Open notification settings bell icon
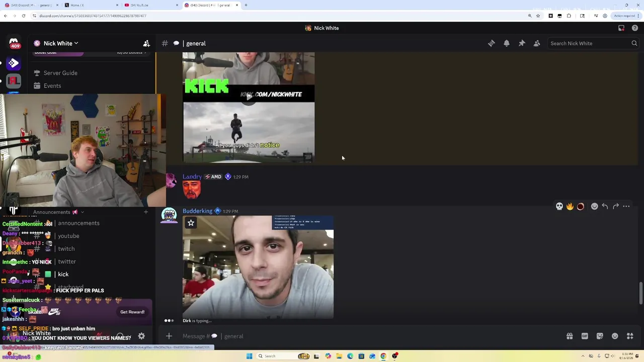 (507, 43)
